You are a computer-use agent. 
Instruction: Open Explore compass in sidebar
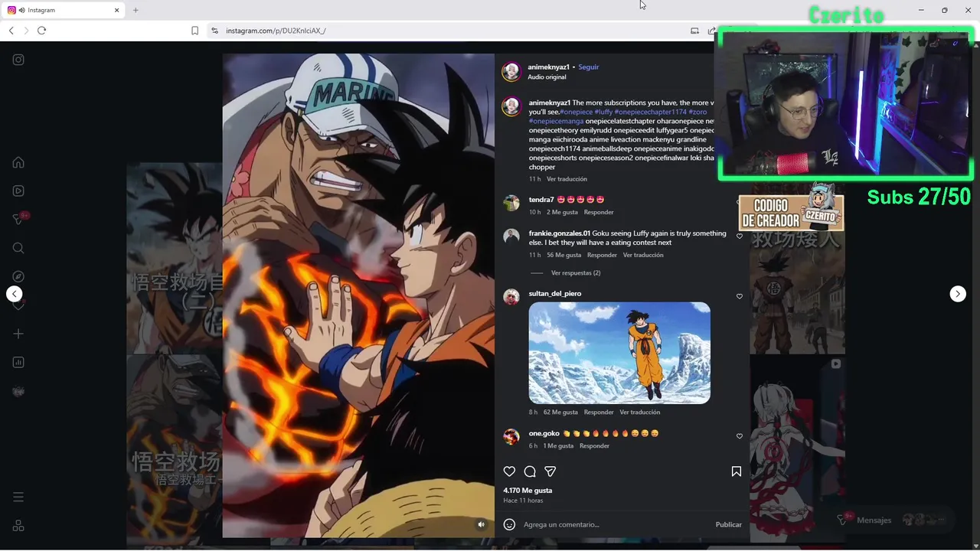18,276
